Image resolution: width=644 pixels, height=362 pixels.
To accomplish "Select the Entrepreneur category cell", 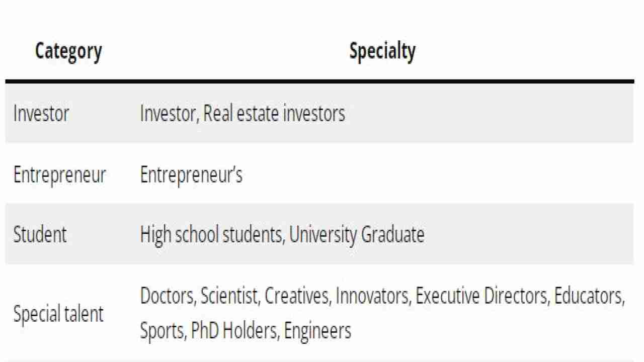I will [59, 175].
